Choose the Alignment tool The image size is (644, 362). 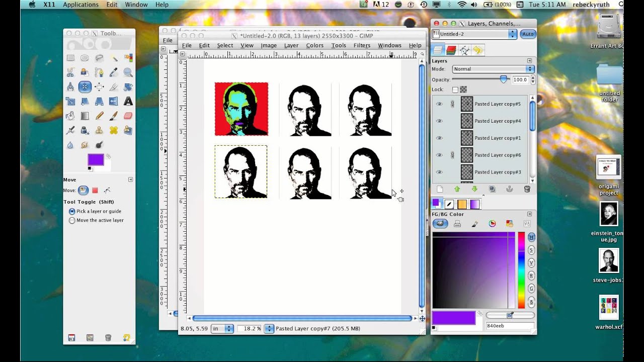(x=99, y=86)
